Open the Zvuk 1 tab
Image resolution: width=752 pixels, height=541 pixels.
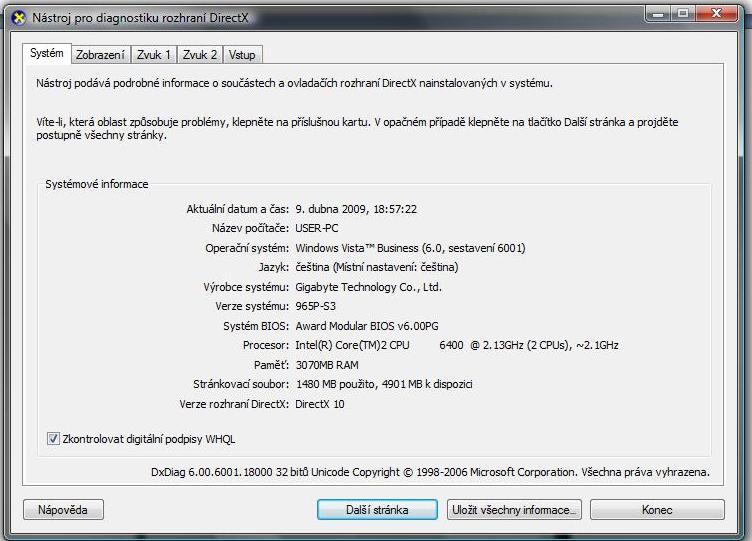point(153,55)
